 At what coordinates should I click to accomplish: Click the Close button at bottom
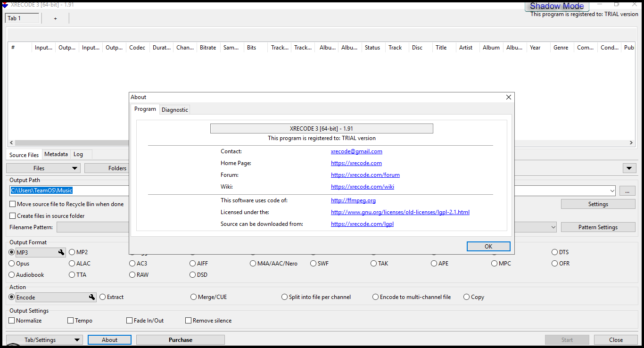(616, 340)
